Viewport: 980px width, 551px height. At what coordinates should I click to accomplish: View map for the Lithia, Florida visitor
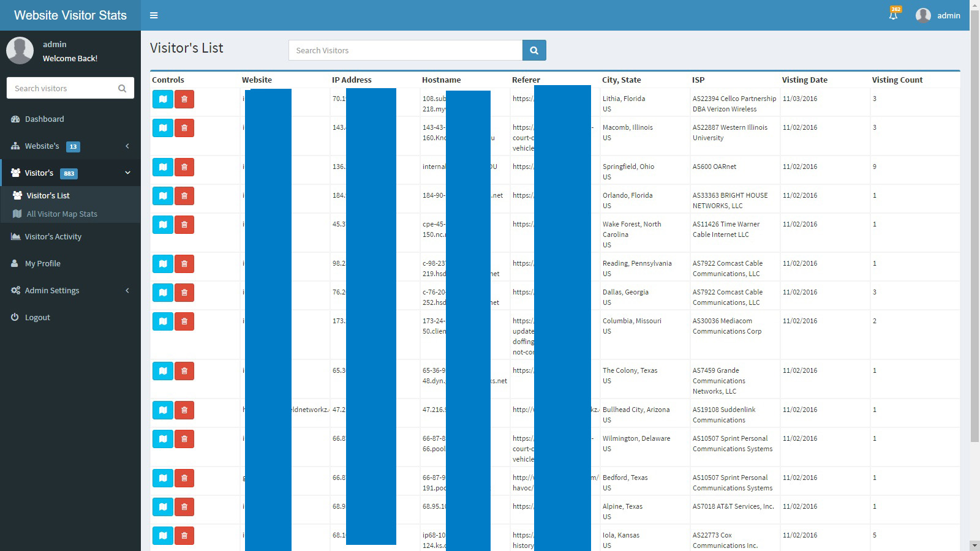click(x=163, y=99)
